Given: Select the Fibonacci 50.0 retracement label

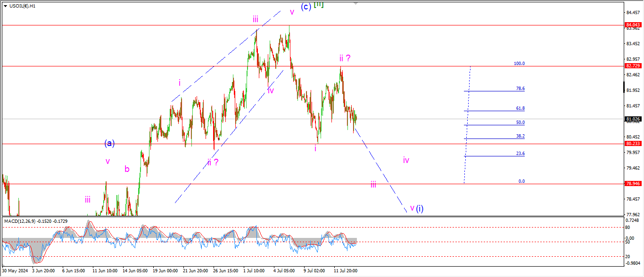Looking at the screenshot, I should (x=520, y=122).
